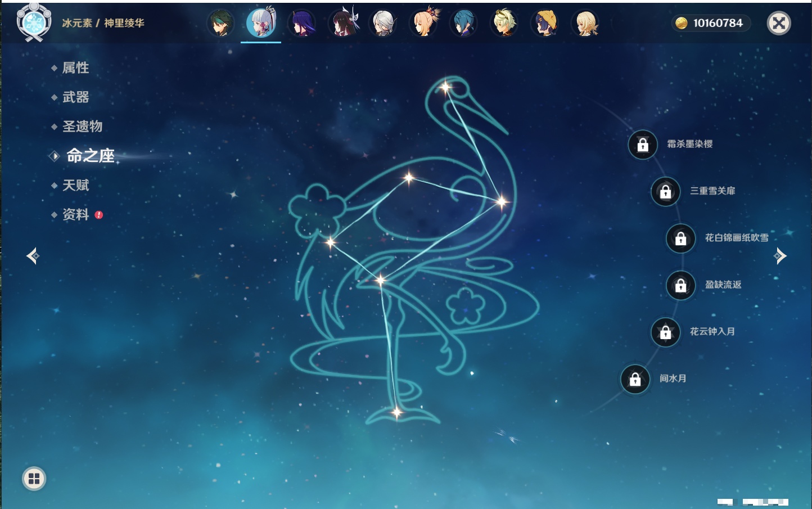
Task: Open the 圣遗物 artifacts tab
Action: tap(82, 127)
